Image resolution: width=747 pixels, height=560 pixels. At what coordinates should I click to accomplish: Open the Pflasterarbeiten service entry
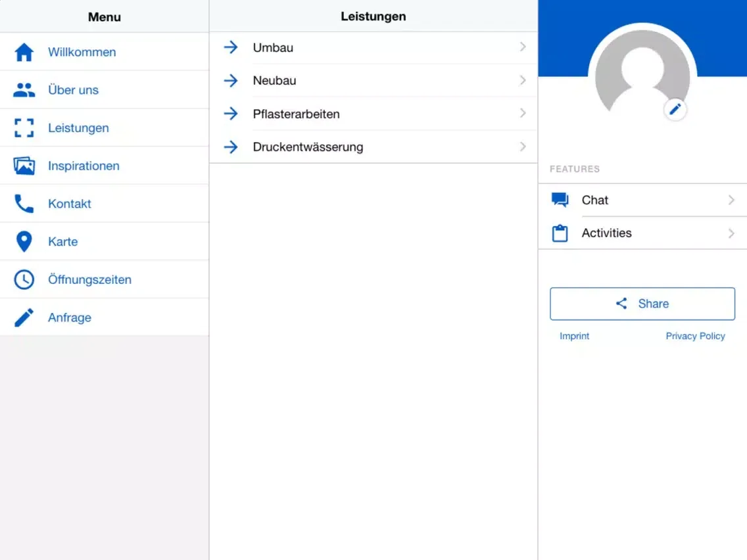pos(296,114)
